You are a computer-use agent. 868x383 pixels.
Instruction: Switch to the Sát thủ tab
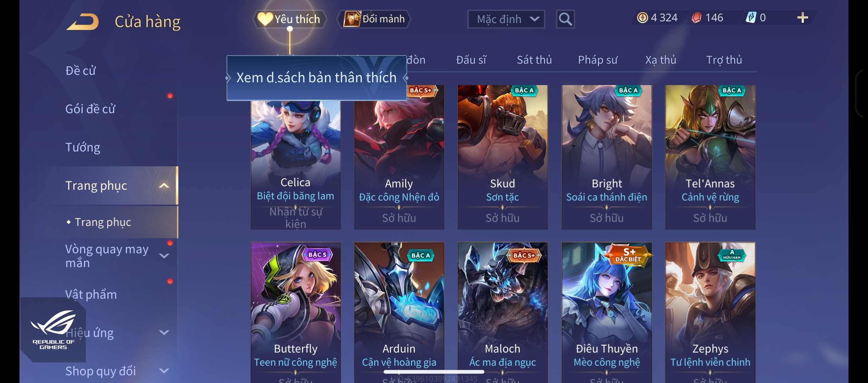click(x=534, y=60)
